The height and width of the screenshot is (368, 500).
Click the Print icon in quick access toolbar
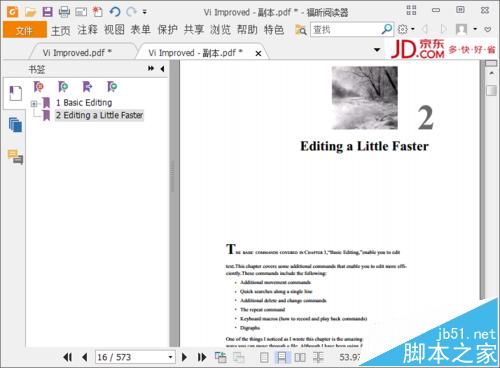point(64,12)
